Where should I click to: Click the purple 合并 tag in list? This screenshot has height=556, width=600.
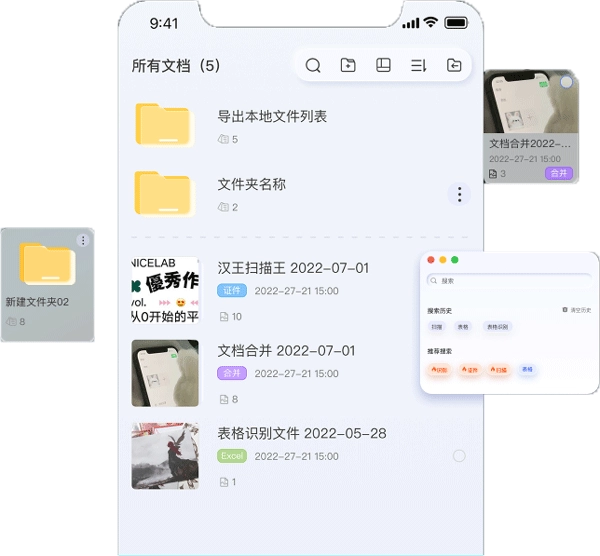pos(231,373)
